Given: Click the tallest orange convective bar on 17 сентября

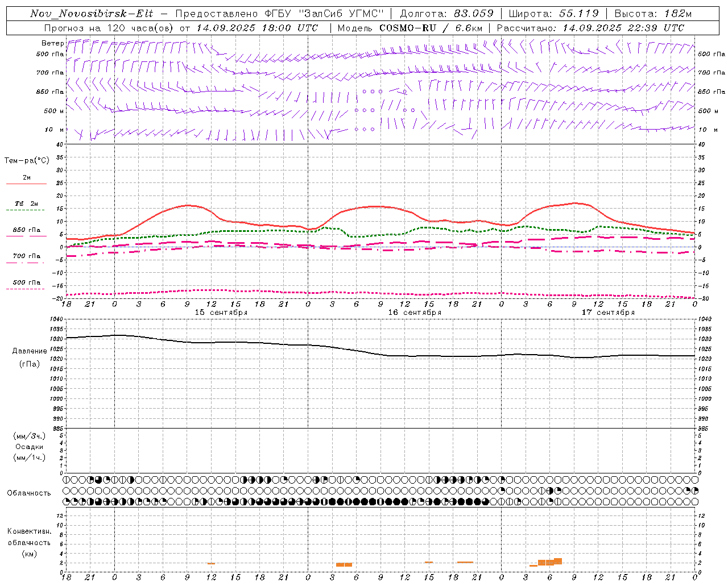Looking at the screenshot, I should click(x=558, y=561).
